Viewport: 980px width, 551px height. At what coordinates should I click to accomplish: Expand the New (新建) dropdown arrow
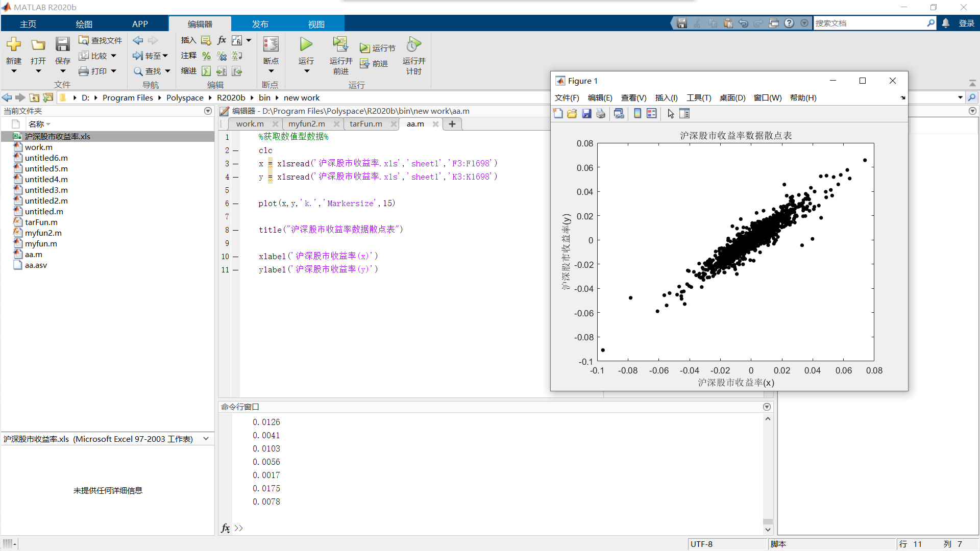pyautogui.click(x=14, y=71)
